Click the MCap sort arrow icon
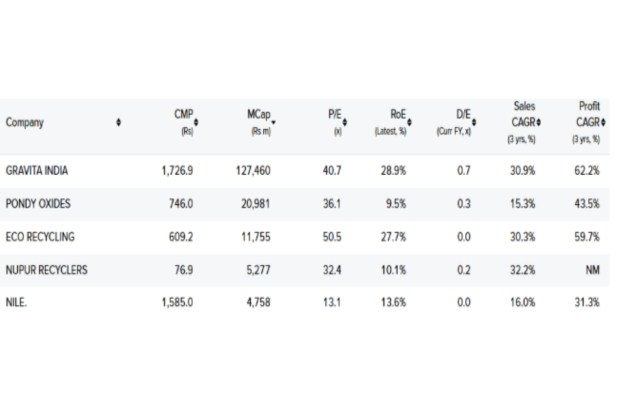The height and width of the screenshot is (413, 620). (271, 119)
